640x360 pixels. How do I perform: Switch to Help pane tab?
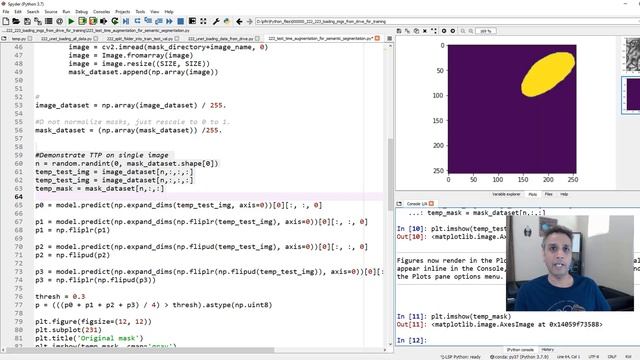point(564,194)
